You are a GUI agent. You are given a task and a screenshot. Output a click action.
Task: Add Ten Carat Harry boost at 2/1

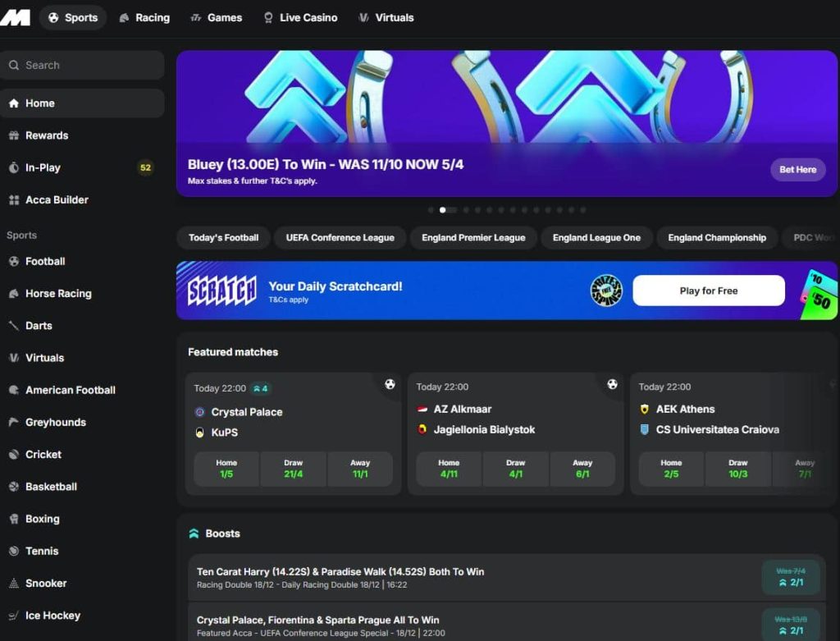pyautogui.click(x=791, y=576)
